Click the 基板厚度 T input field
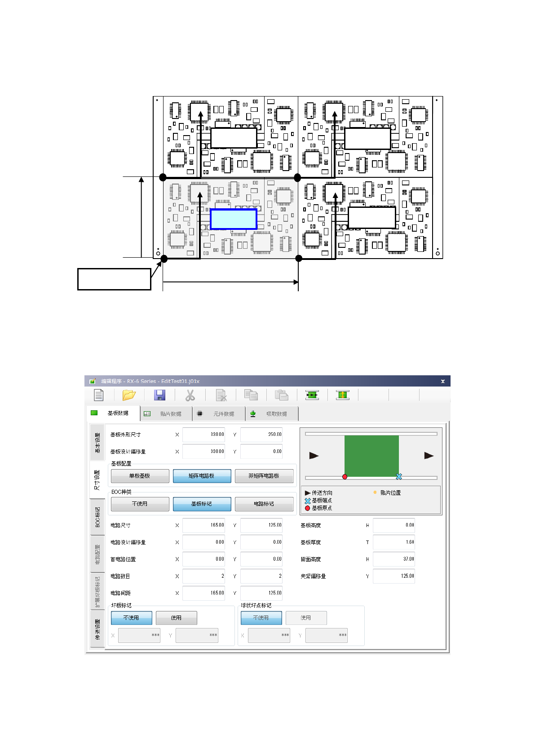535x756 pixels. 394,542
